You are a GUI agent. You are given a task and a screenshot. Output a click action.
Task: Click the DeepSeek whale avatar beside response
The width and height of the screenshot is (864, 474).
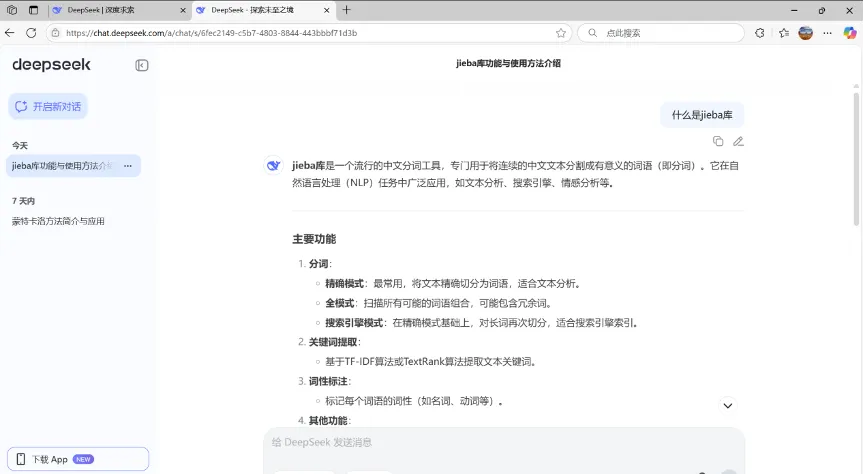pos(273,165)
